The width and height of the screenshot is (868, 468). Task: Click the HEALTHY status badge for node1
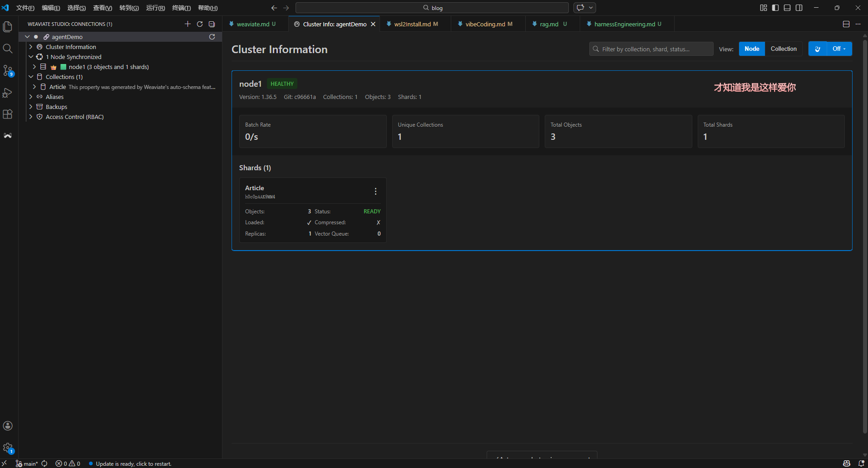(x=282, y=84)
